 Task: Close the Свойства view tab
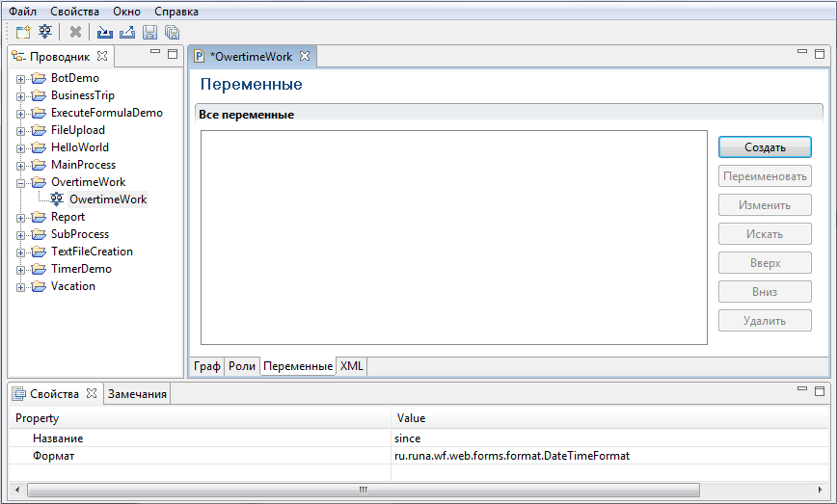92,393
